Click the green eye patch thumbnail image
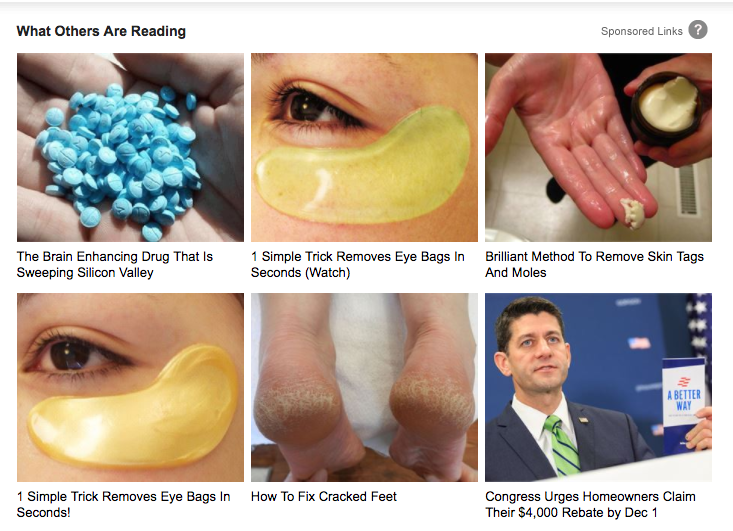This screenshot has height=531, width=733. coord(364,147)
